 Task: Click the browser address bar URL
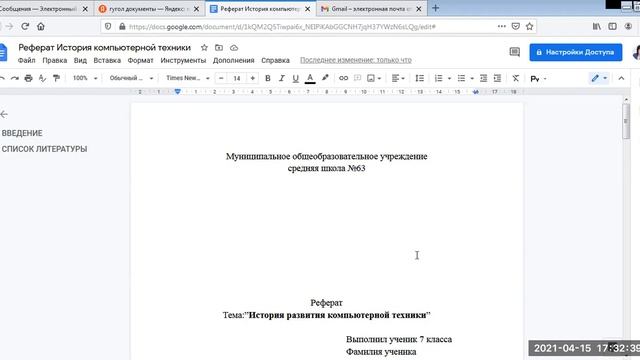click(282, 27)
